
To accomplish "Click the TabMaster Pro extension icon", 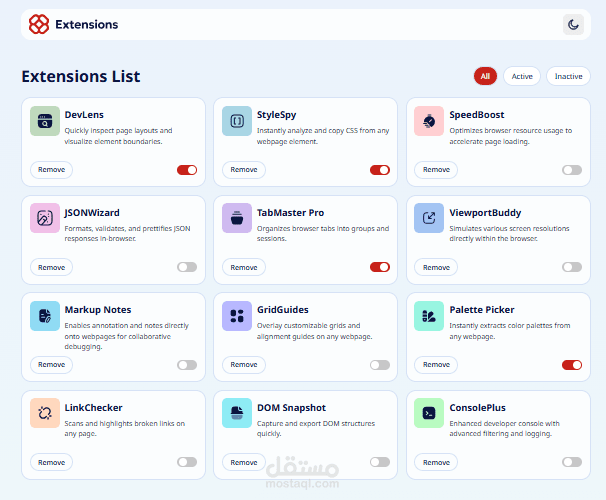I will [237, 218].
